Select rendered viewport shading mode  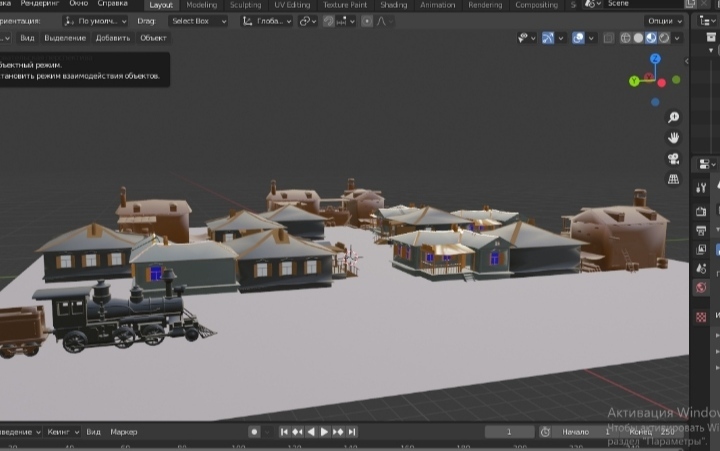665,38
